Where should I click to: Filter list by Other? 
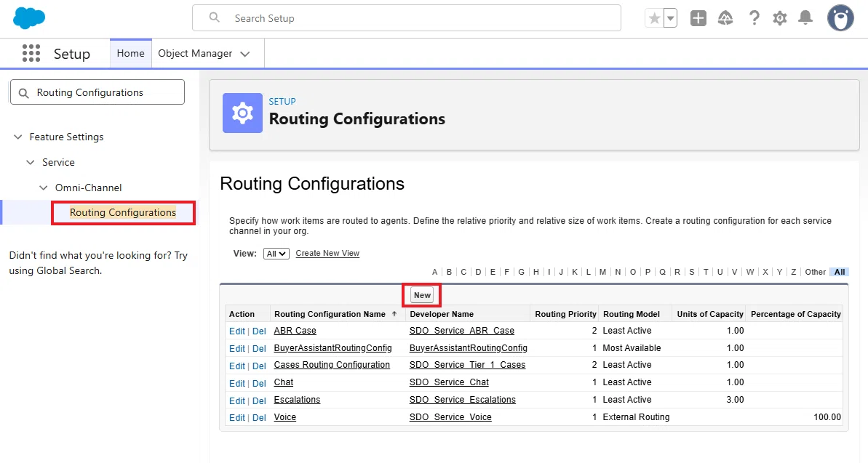815,272
